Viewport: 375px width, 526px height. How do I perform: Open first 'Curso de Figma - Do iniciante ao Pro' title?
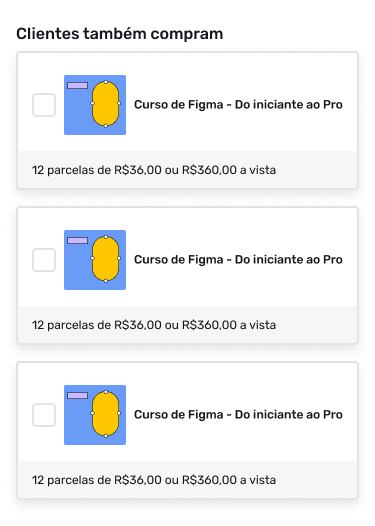pyautogui.click(x=238, y=105)
